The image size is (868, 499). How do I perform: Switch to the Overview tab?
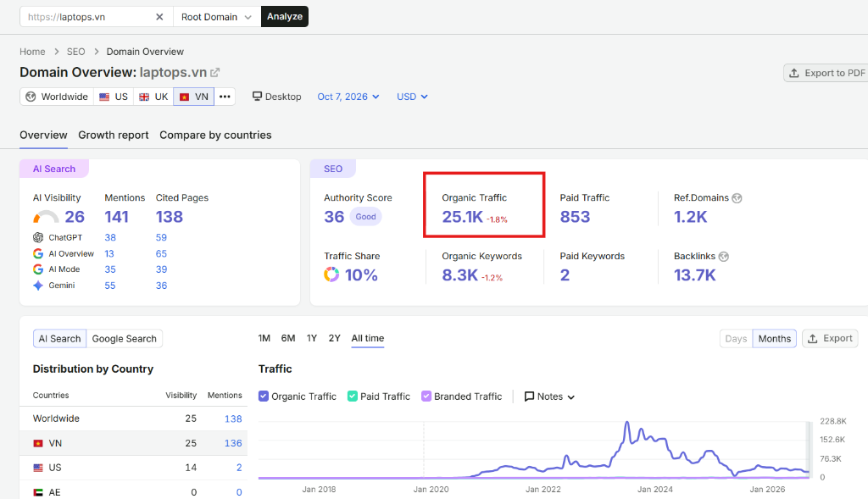tap(43, 135)
